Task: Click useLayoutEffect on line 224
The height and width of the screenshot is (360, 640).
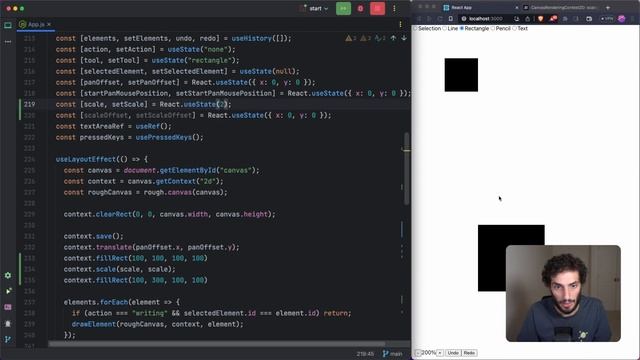Action: pos(86,160)
